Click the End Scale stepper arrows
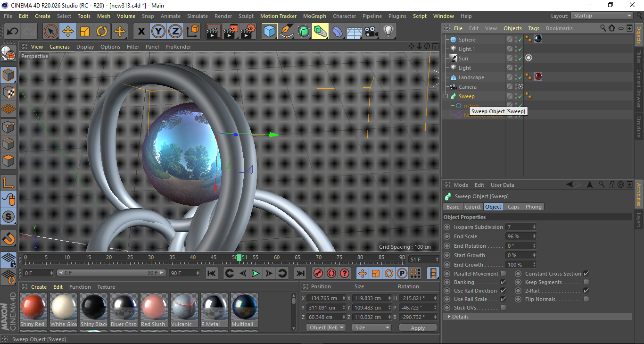This screenshot has height=344, width=644. pyautogui.click(x=534, y=236)
